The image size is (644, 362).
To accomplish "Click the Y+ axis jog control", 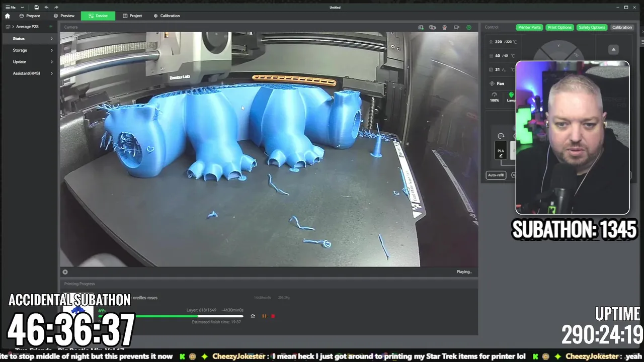I will coord(558,46).
